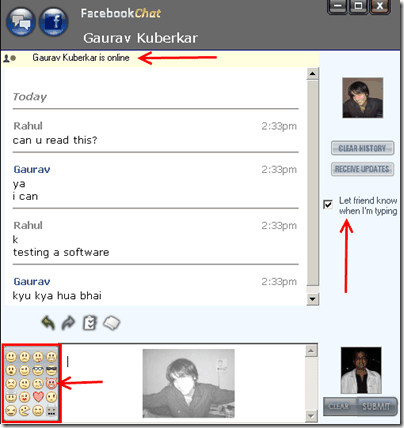Toggle Let friend know when I'm typing

[328, 204]
